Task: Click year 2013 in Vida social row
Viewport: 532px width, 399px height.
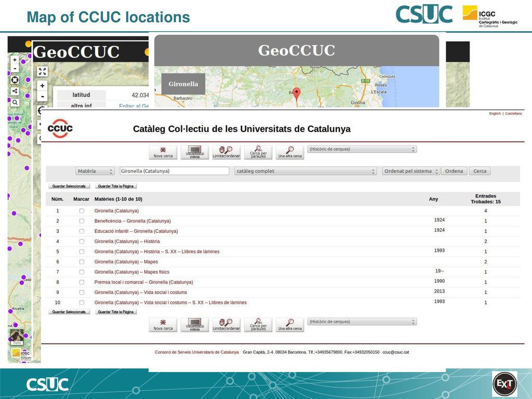Action: click(440, 291)
